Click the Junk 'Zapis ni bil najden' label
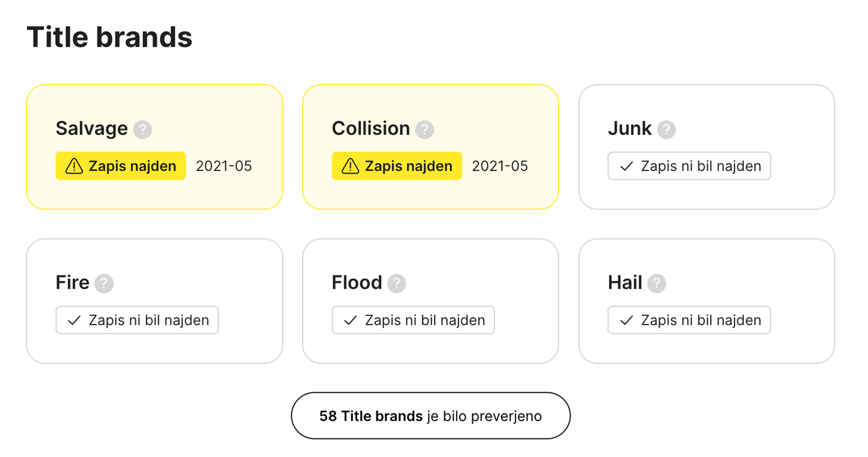868x457 pixels. coord(701,166)
